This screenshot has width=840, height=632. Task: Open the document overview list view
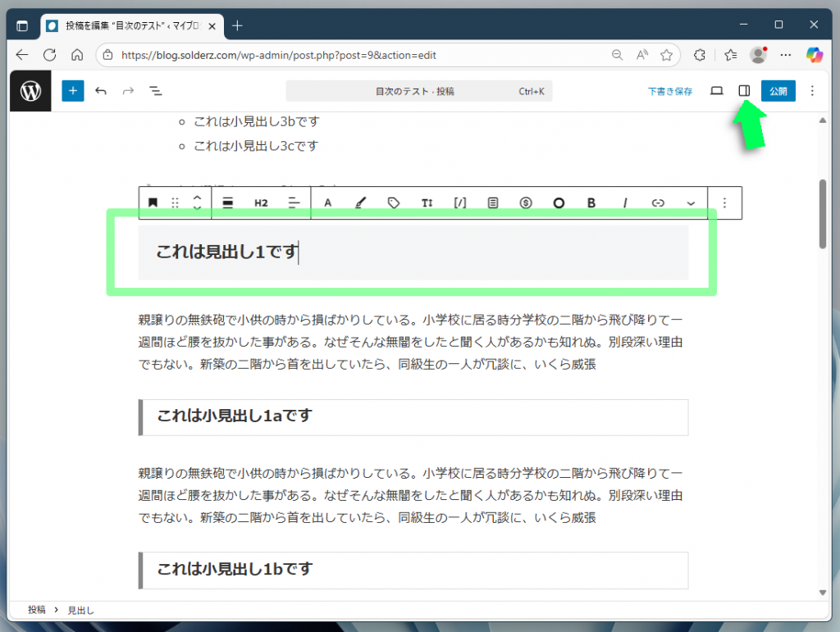(155, 91)
